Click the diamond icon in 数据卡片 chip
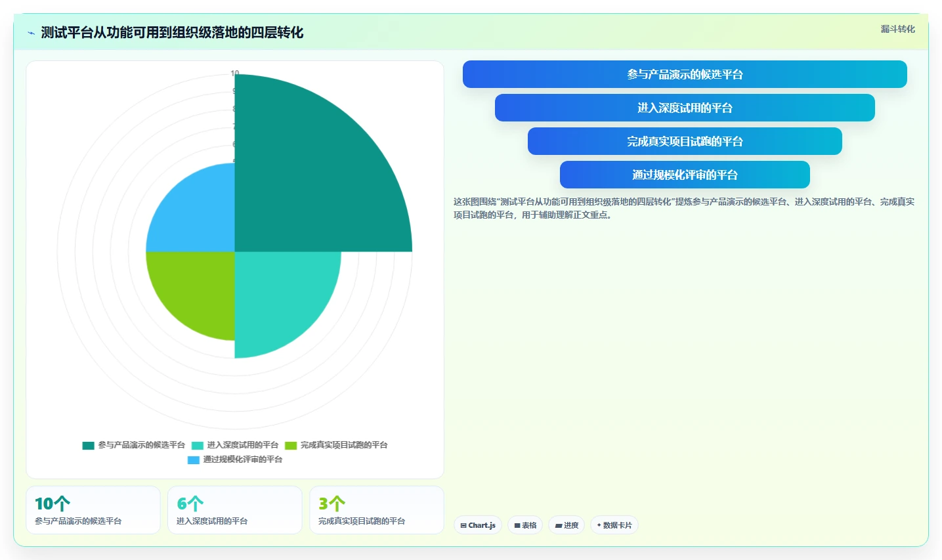 pyautogui.click(x=599, y=525)
